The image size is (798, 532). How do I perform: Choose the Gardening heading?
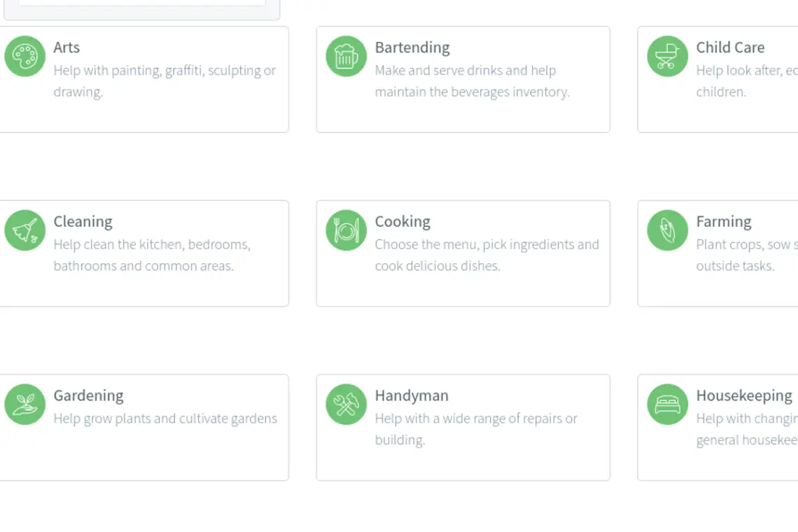(88, 395)
